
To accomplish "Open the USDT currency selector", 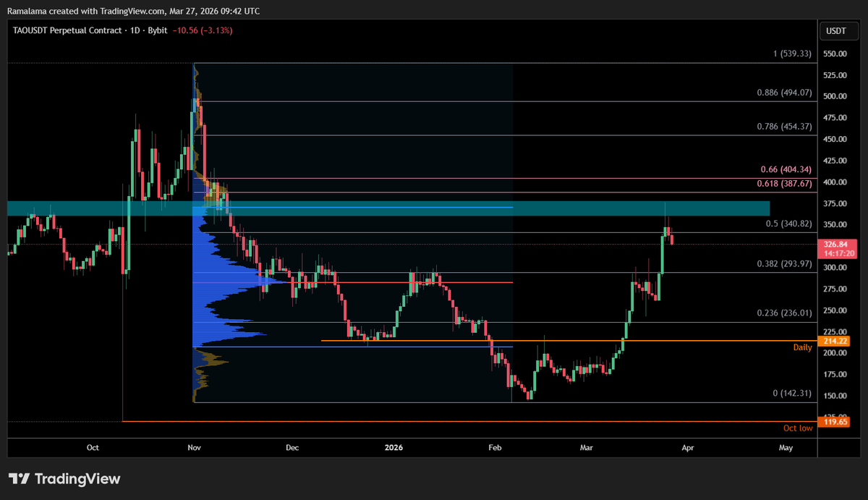I will pos(838,30).
